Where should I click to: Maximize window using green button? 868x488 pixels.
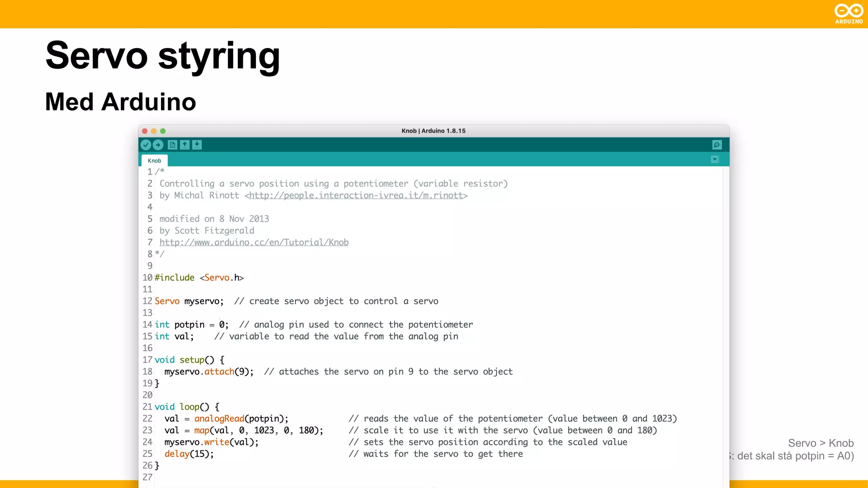163,131
